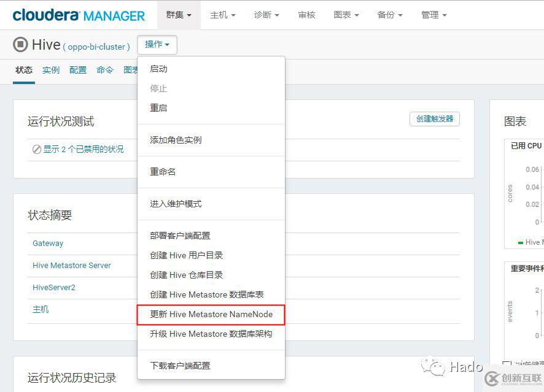Toggle the 操作 actions dropdown button
544x392 pixels.
(x=157, y=45)
